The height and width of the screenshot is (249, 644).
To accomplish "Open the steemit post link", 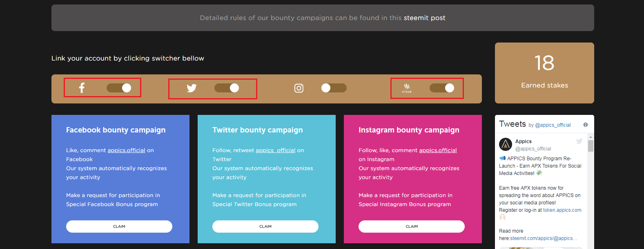I will [425, 18].
